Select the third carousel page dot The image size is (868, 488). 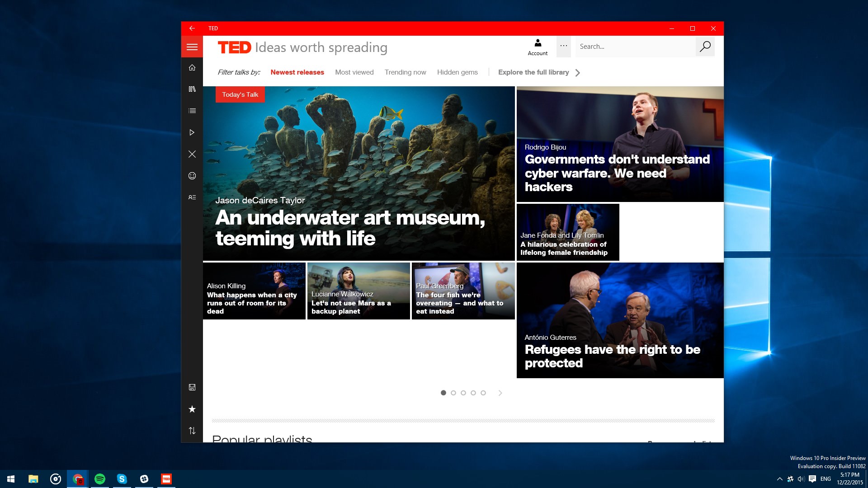(463, 393)
